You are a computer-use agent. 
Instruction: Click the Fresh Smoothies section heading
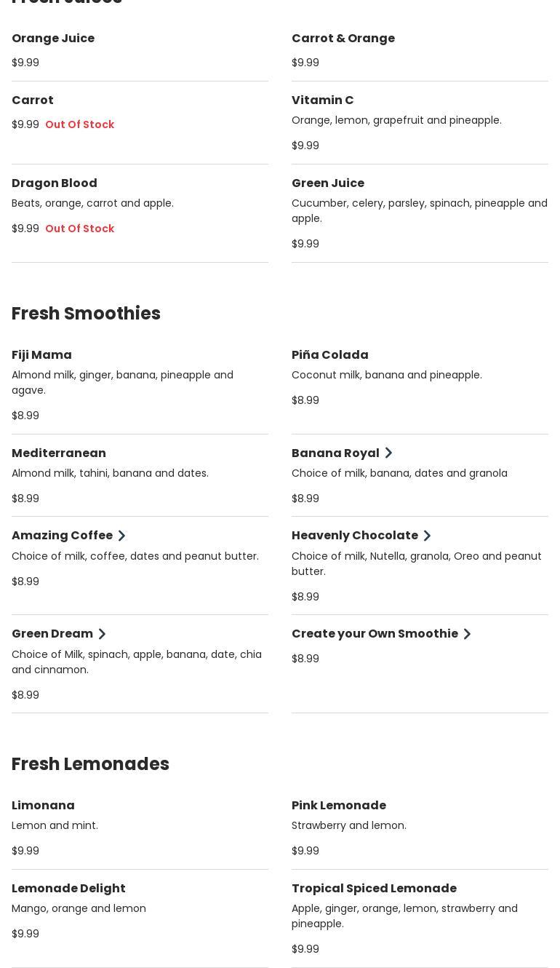click(x=86, y=313)
